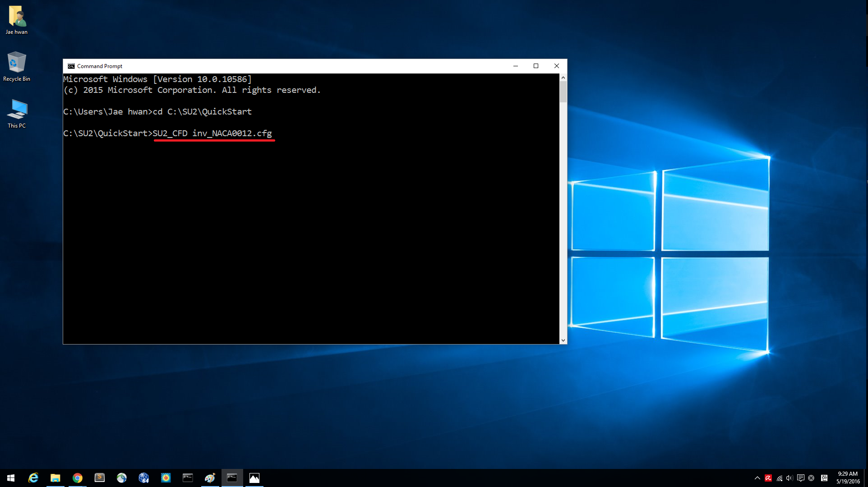This screenshot has width=868, height=487.
Task: Open the volume speaker tray icon
Action: pyautogui.click(x=790, y=478)
